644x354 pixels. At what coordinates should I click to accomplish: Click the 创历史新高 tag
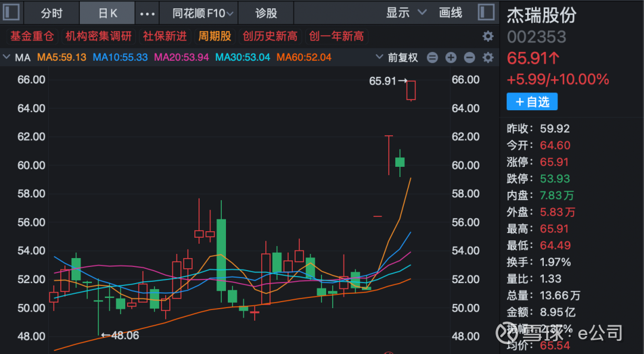[270, 36]
